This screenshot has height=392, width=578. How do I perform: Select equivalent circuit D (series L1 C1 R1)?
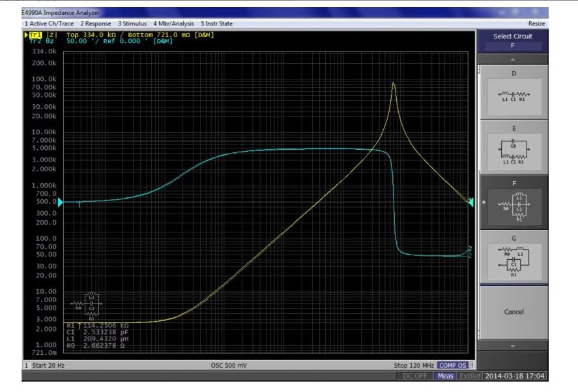tap(514, 92)
